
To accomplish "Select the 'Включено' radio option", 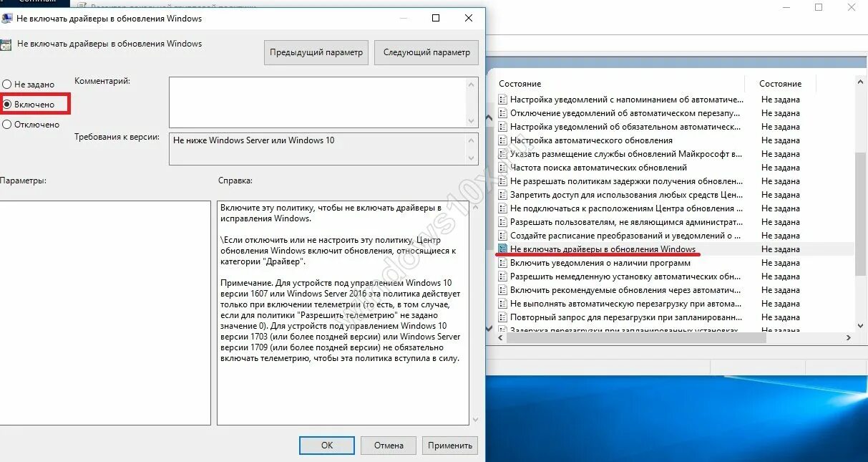I will coord(7,105).
